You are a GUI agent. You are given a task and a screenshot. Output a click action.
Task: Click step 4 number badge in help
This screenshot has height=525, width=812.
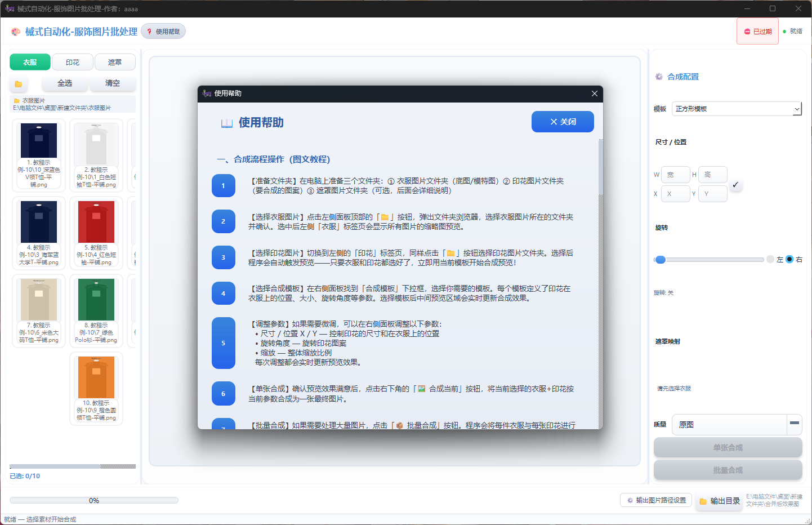pyautogui.click(x=224, y=293)
